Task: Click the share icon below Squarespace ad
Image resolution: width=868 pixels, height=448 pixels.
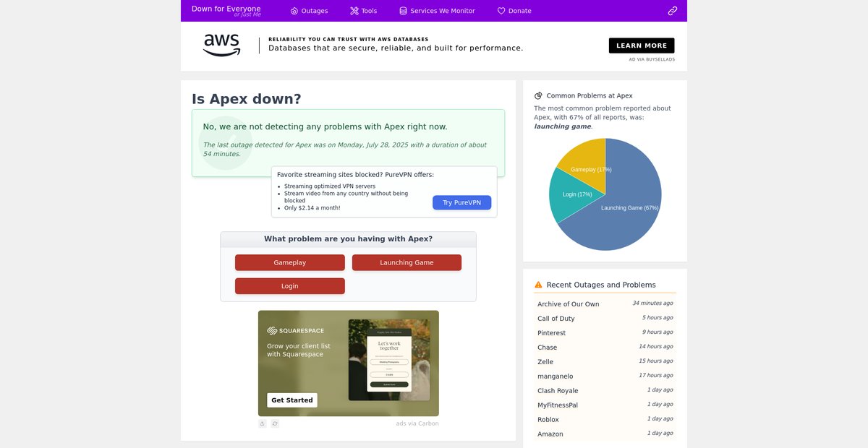Action: (x=263, y=423)
